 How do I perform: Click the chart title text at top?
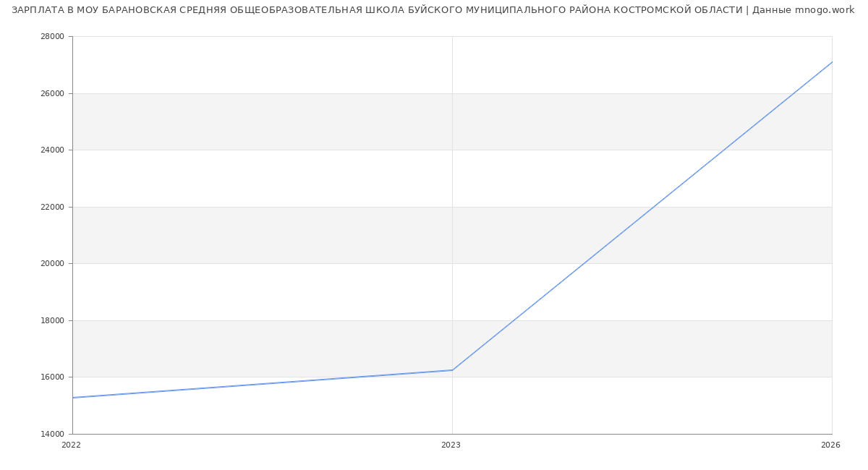[x=433, y=10]
